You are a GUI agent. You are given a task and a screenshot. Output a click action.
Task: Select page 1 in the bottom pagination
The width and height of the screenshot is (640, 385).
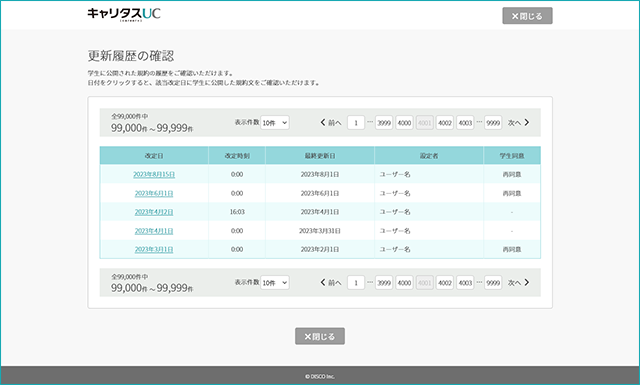[356, 283]
